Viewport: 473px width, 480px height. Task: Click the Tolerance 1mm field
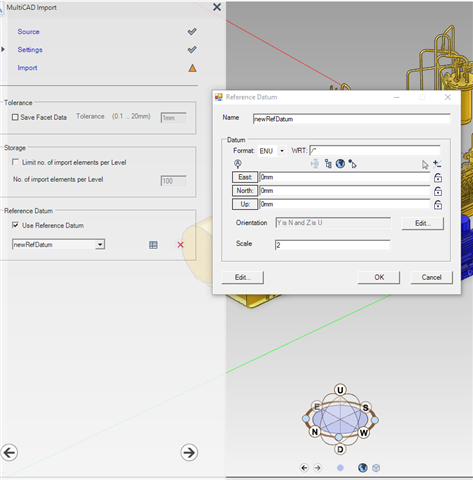(174, 118)
